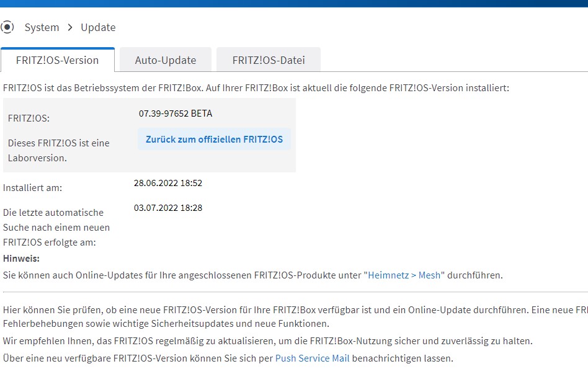Switch to the FRITZ!OS-Version tab
588x387 pixels.
point(58,60)
